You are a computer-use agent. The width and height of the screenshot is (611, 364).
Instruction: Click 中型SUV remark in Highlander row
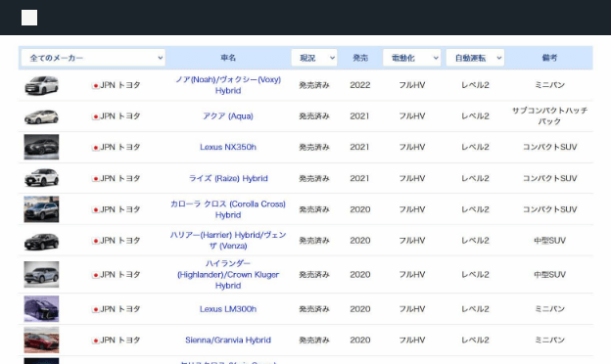pos(549,274)
